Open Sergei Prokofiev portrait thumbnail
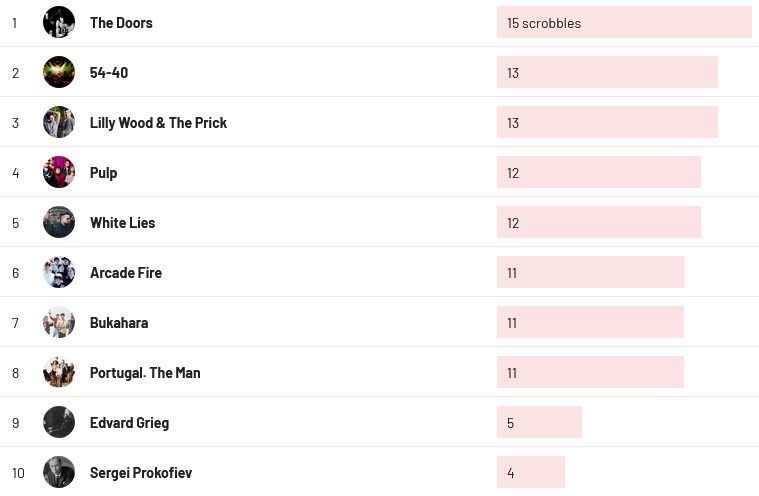 [x=59, y=472]
